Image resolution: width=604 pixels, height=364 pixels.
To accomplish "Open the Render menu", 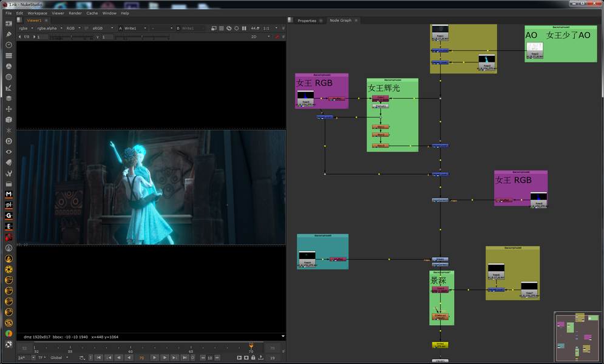I will coord(75,13).
